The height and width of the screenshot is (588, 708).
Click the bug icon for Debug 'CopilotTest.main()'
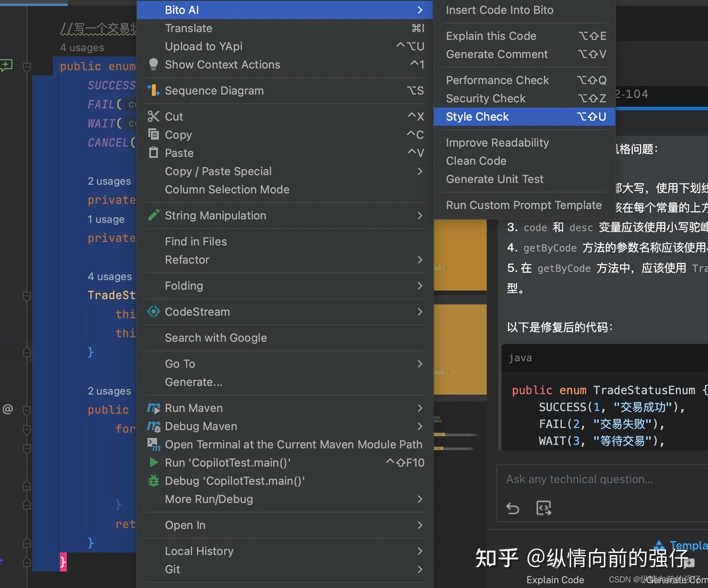coord(153,481)
